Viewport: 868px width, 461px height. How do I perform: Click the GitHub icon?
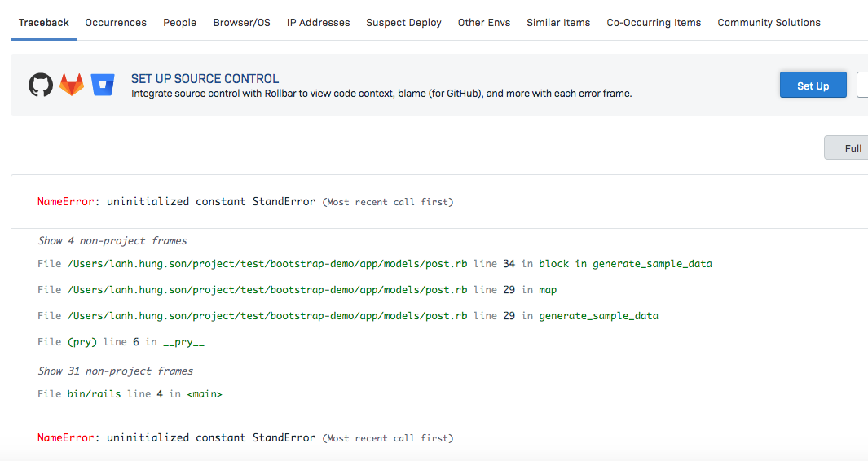(41, 86)
